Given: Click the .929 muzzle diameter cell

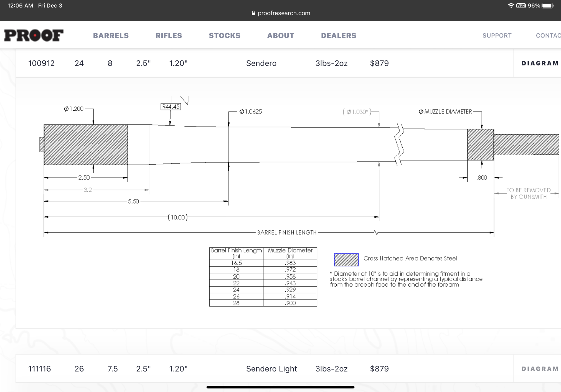Looking at the screenshot, I should [x=290, y=290].
